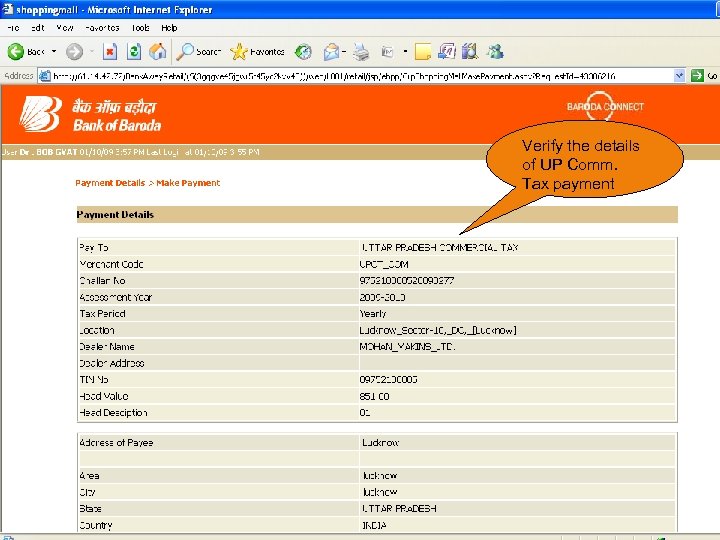
Task: Click the Lucknow_Sector-10 location value
Action: (438, 330)
